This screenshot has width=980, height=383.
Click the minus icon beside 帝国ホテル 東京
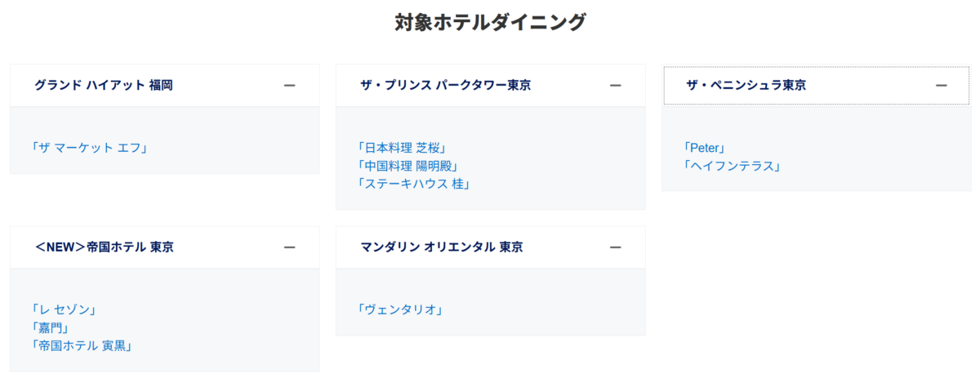click(289, 247)
